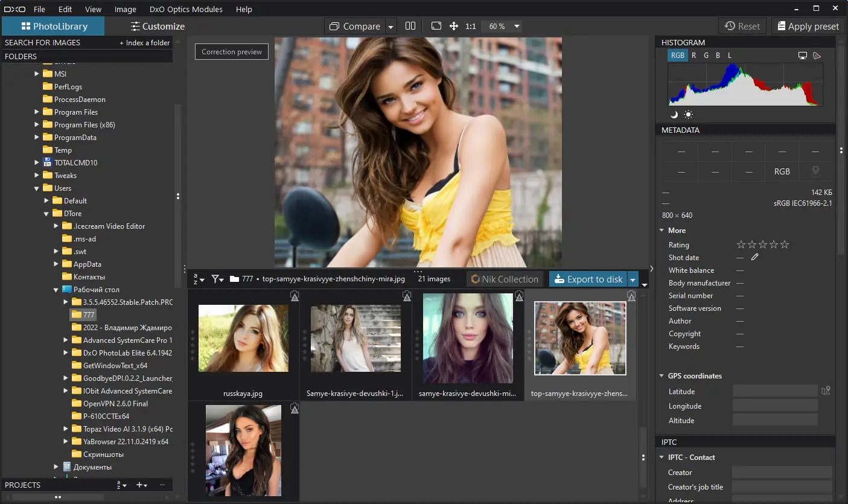Click the edit pencil beside Shot date

tap(754, 257)
